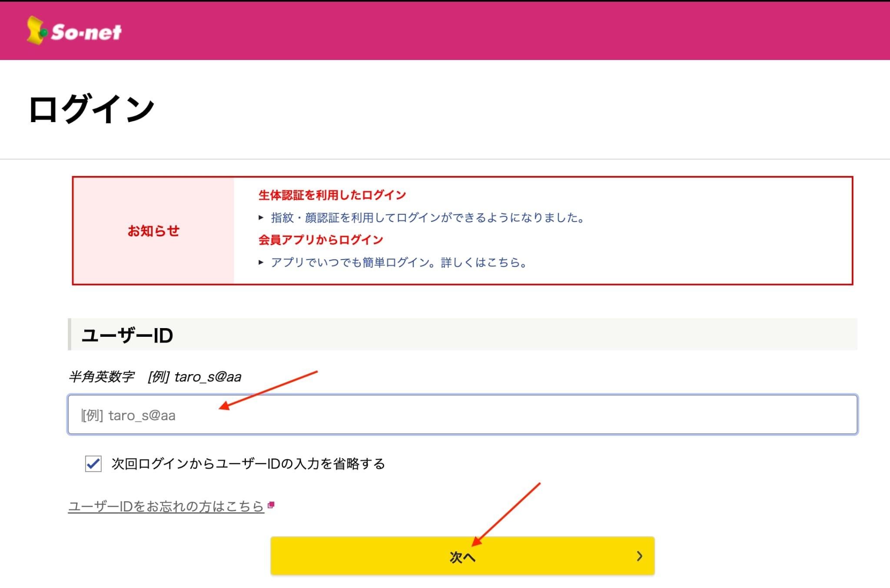Click the external-link icon beside forgot ID link
Screen dimensions: 890x588
[x=271, y=505]
